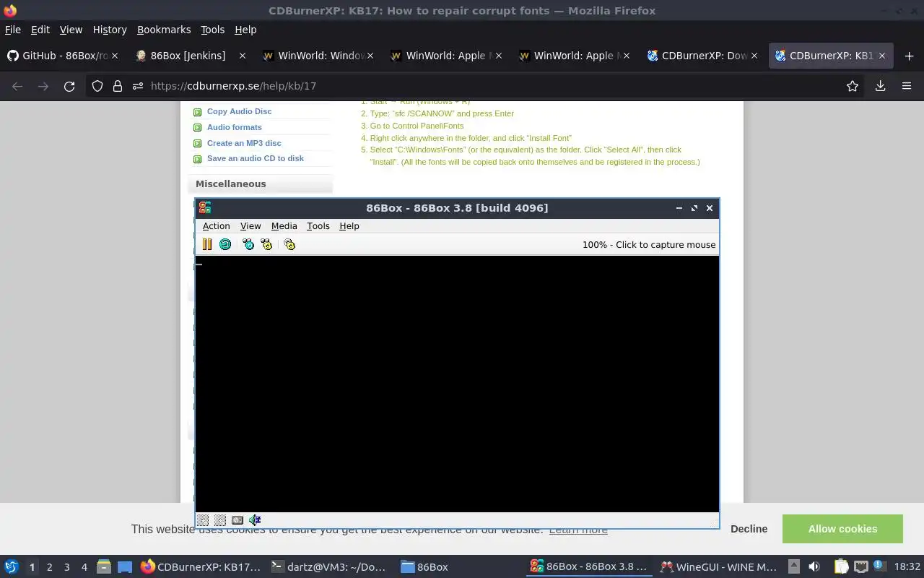Click Allow cookies button
Image resolution: width=924 pixels, height=578 pixels.
[x=842, y=529]
